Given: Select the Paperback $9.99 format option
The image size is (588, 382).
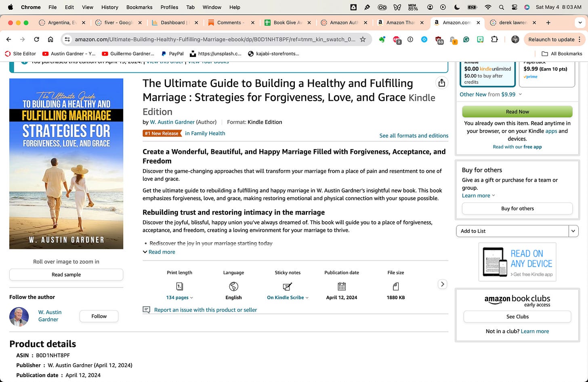Looking at the screenshot, I should pos(547,74).
